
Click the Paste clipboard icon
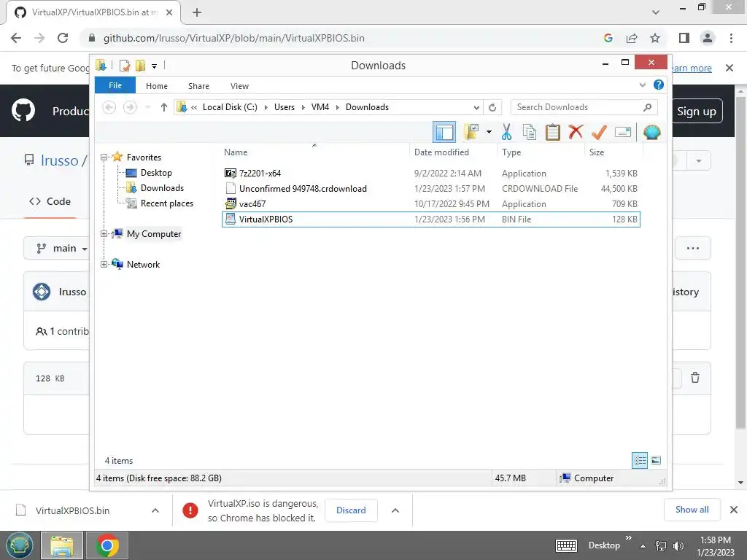[553, 132]
